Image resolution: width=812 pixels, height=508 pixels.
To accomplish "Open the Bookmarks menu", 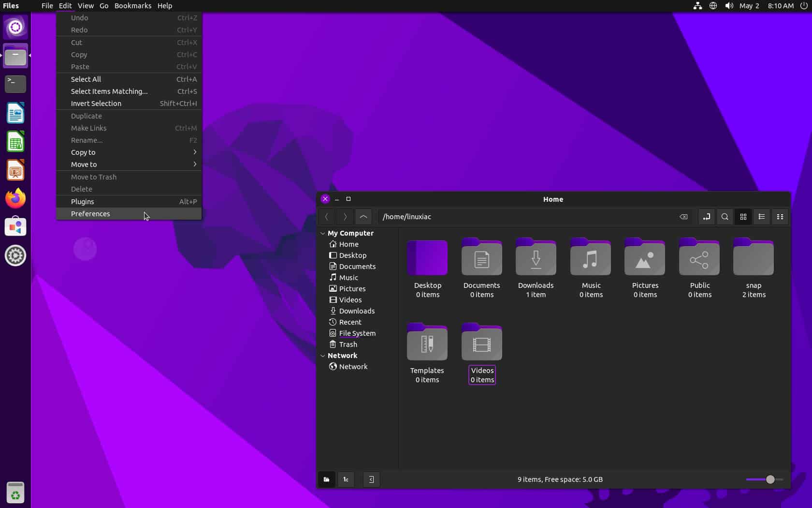I will click(132, 6).
